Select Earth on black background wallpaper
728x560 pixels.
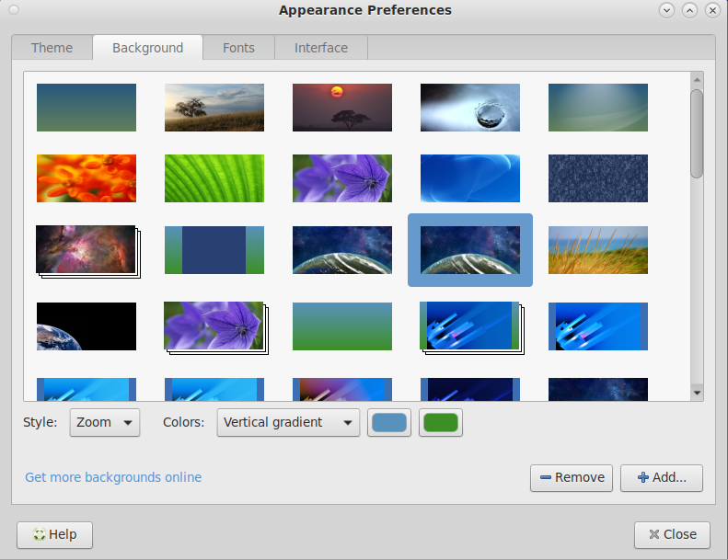87,326
